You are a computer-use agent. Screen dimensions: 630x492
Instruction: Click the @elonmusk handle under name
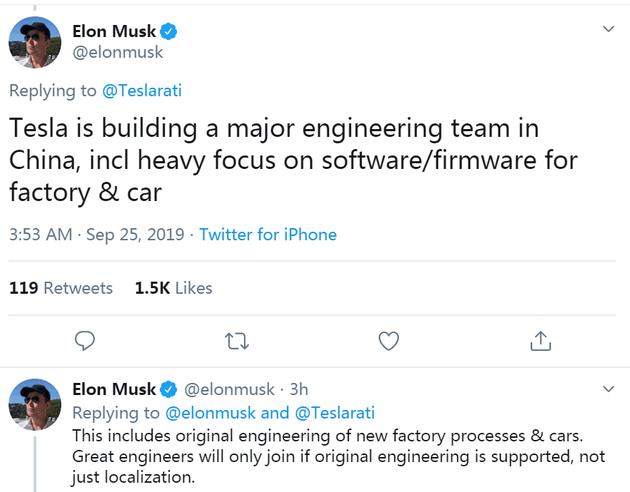[x=118, y=53]
